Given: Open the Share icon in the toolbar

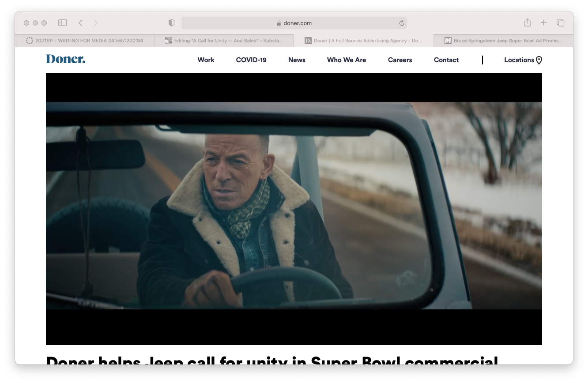Looking at the screenshot, I should pos(528,23).
